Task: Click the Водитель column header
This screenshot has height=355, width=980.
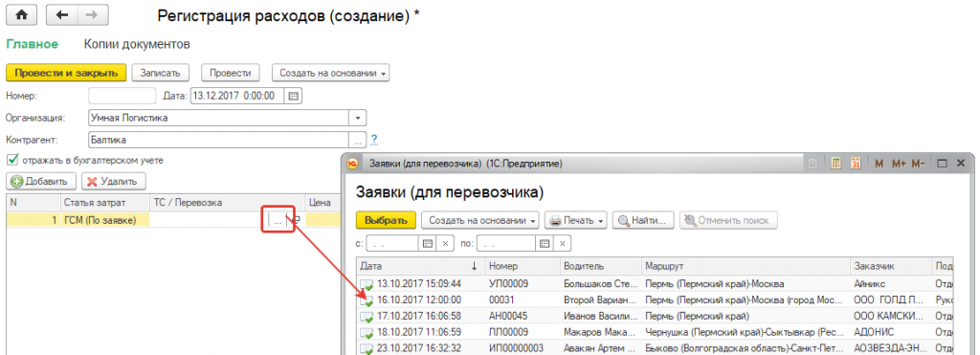Action: click(601, 266)
